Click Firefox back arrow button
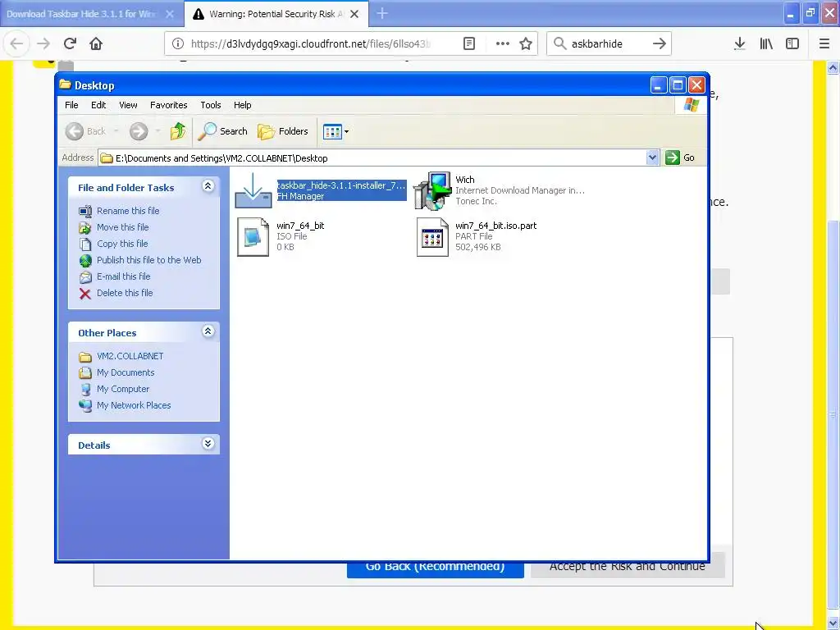The image size is (840, 630). [x=16, y=43]
